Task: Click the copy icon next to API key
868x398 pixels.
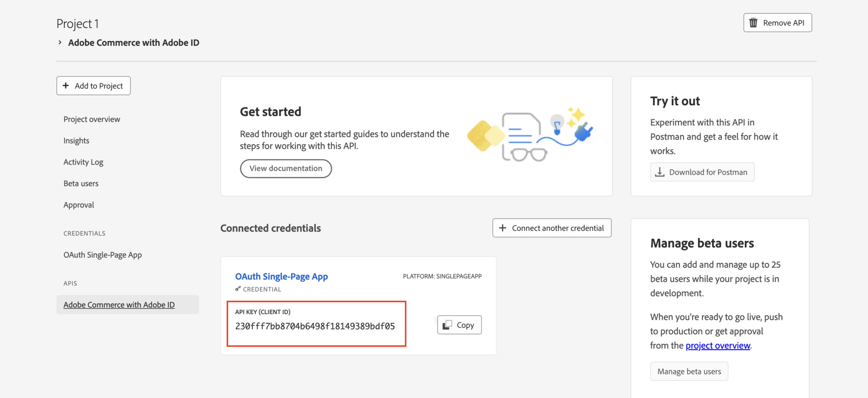Action: (447, 325)
